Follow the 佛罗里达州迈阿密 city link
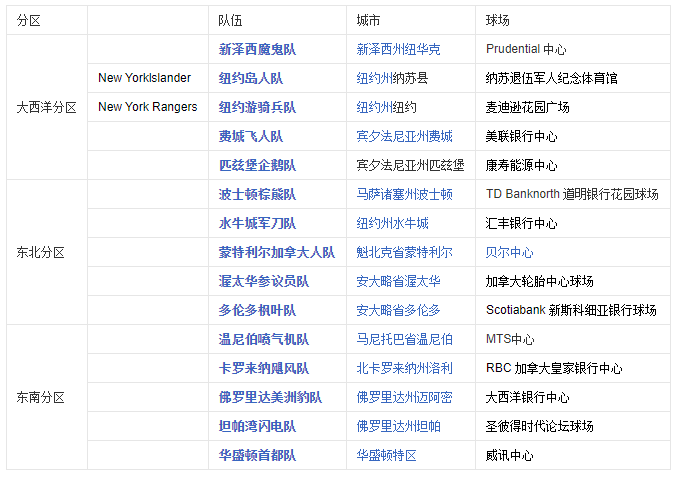The height and width of the screenshot is (479, 677). pyautogui.click(x=404, y=397)
